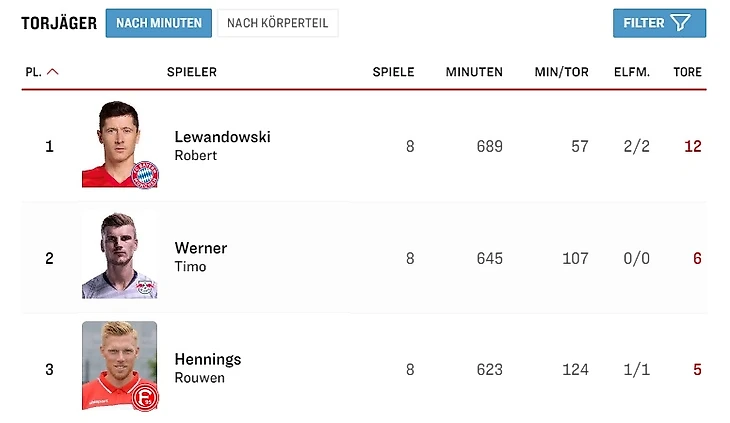Viewport: 730px width, 423px height.
Task: Click the RB Leipzig club badge
Action: coord(145,285)
